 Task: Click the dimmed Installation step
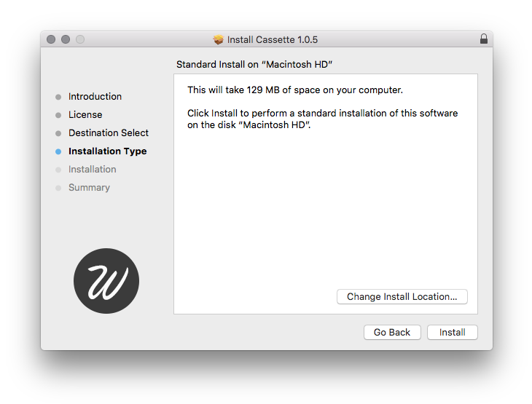click(92, 169)
